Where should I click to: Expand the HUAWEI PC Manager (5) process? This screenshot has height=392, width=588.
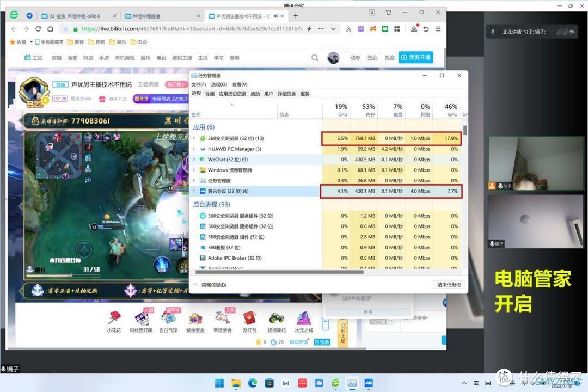pyautogui.click(x=194, y=149)
